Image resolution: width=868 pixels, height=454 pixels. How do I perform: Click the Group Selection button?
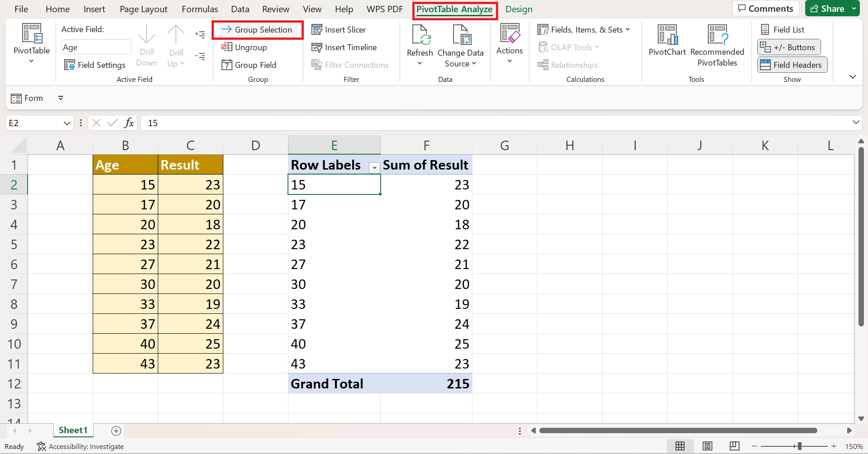(x=257, y=30)
